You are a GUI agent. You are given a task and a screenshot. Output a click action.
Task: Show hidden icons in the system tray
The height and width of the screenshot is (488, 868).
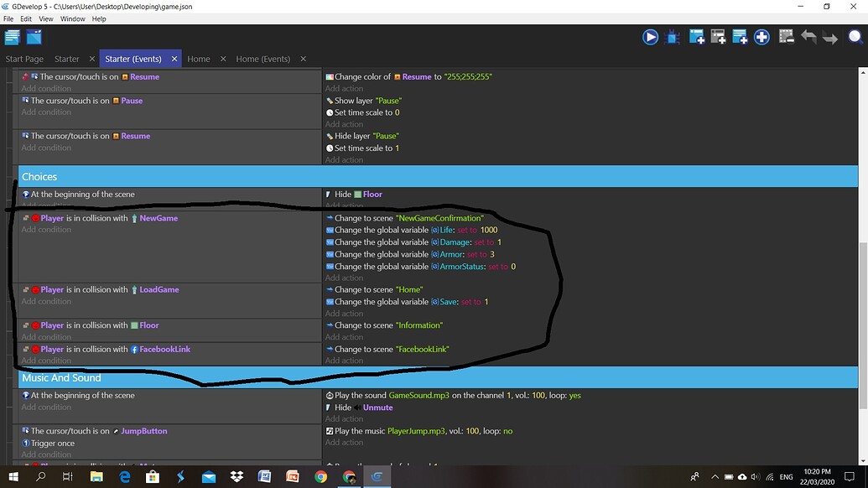(x=715, y=475)
